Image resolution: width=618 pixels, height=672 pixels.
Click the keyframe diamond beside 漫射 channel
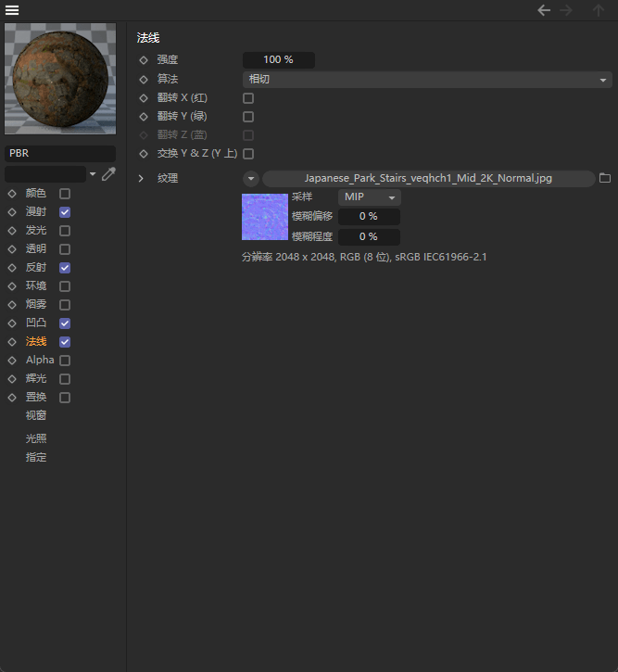tap(12, 212)
